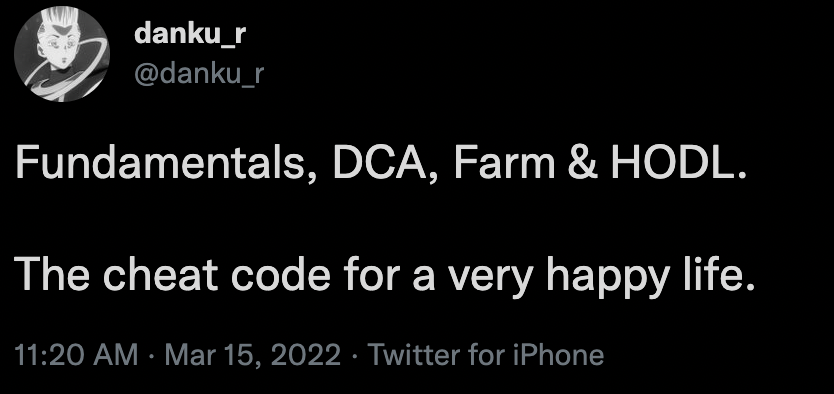Screen dimensions: 834x394
Task: Click the word HODL in the tweet
Action: tap(671, 164)
